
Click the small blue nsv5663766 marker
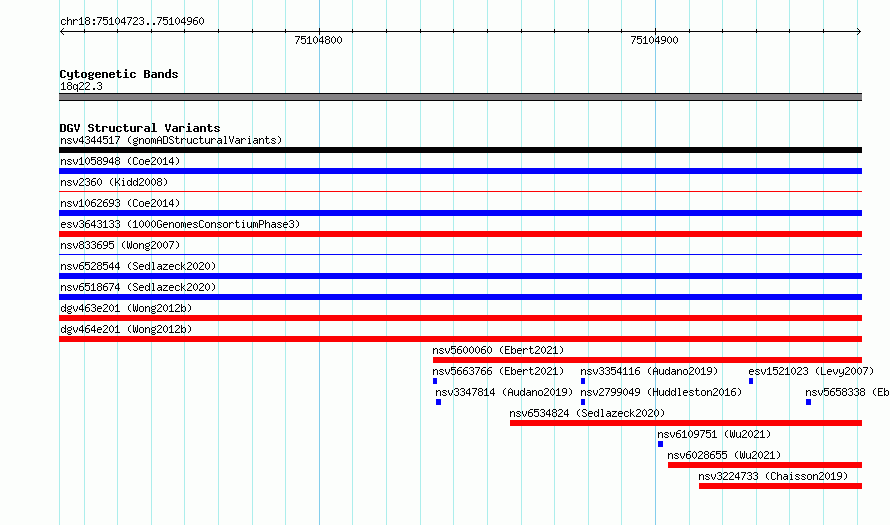435,381
